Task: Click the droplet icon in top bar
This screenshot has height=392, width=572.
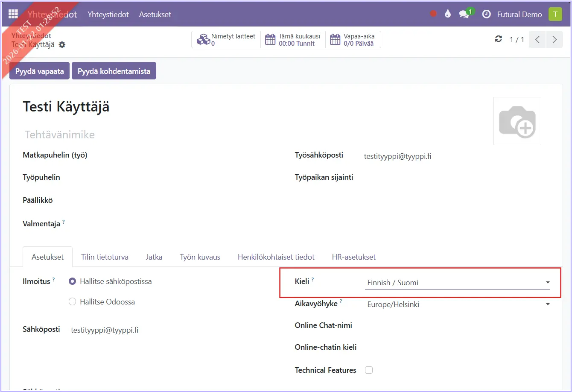Action: coord(447,14)
